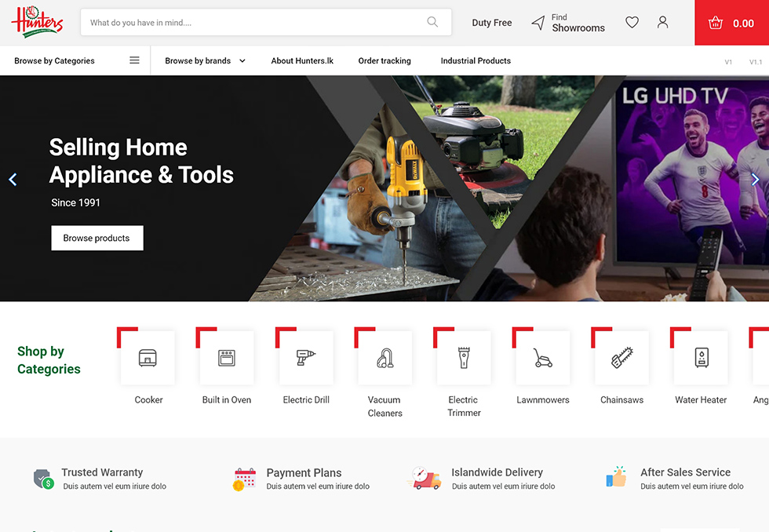Click the LG UHD TV banner image
Screen dimensions: 769x532
point(692,172)
